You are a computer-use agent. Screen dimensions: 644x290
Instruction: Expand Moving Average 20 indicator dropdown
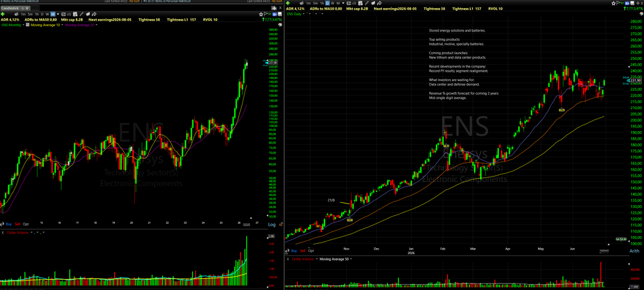point(97,25)
